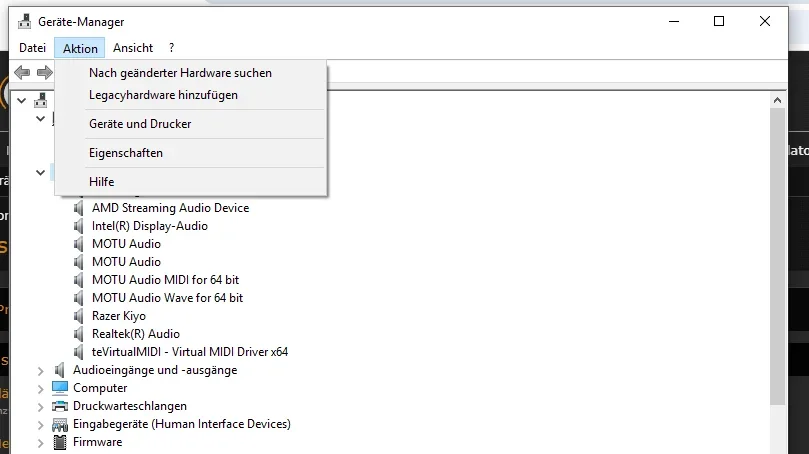The width and height of the screenshot is (809, 454).
Task: Maximize the Geräte-Manager window
Action: [719, 21]
